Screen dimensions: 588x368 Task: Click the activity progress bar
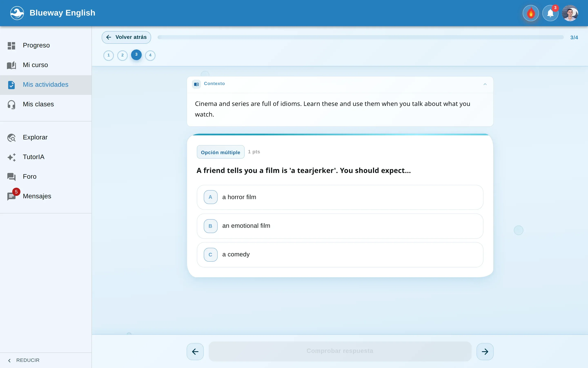click(x=361, y=37)
